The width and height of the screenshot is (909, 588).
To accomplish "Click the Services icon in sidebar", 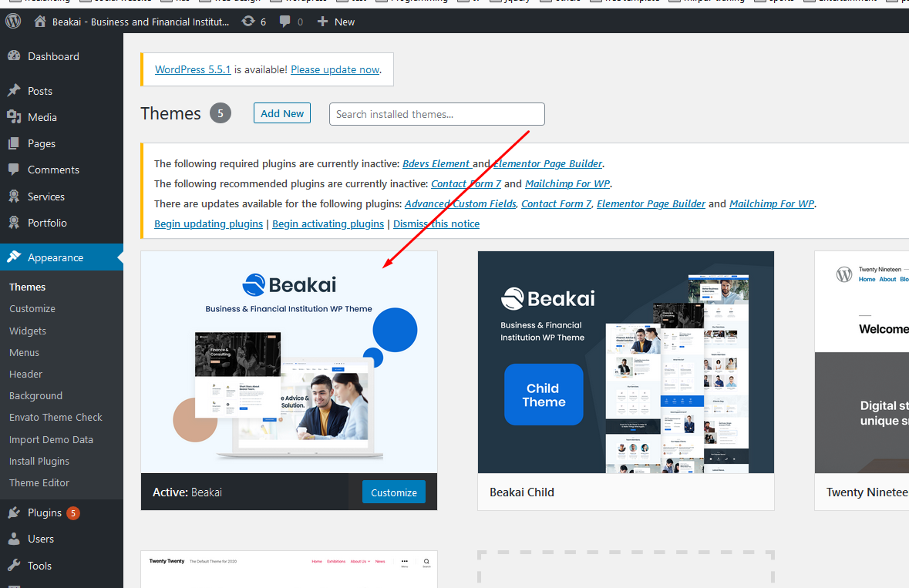I will [14, 197].
